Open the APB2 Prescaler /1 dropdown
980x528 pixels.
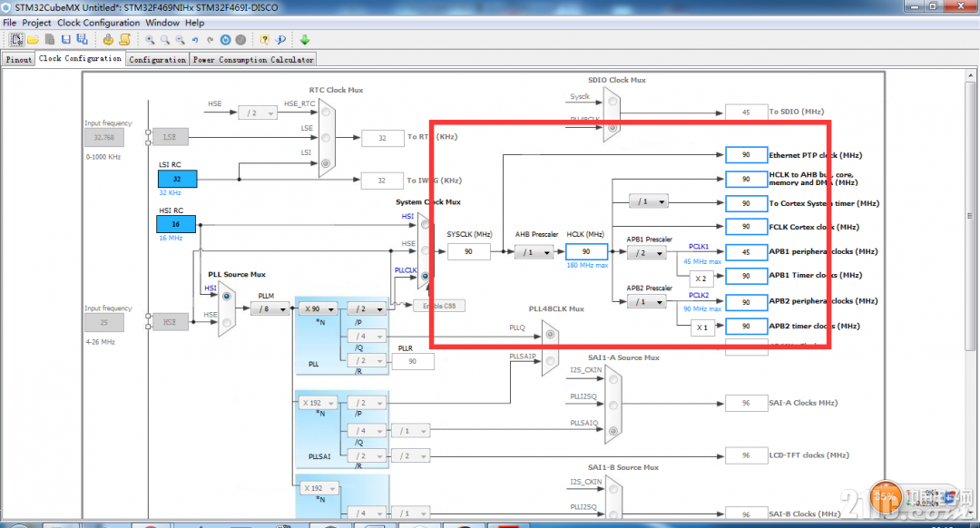[647, 302]
